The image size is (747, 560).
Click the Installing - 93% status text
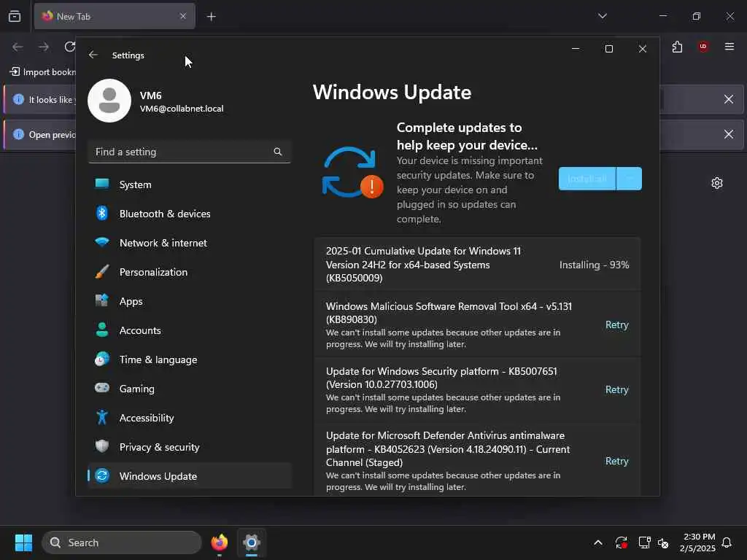(x=594, y=265)
